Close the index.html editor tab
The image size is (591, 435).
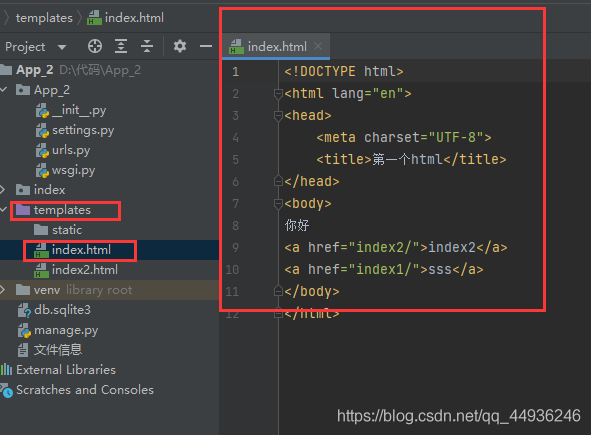[x=318, y=46]
